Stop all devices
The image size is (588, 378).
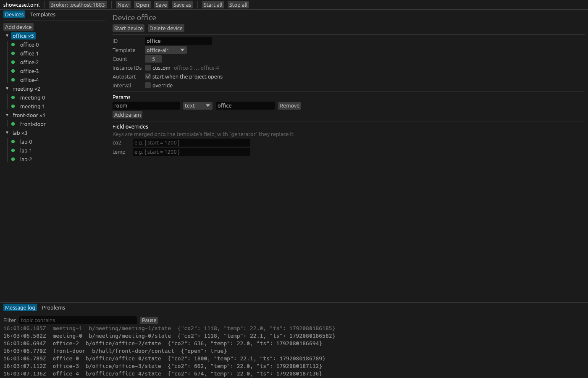239,5
